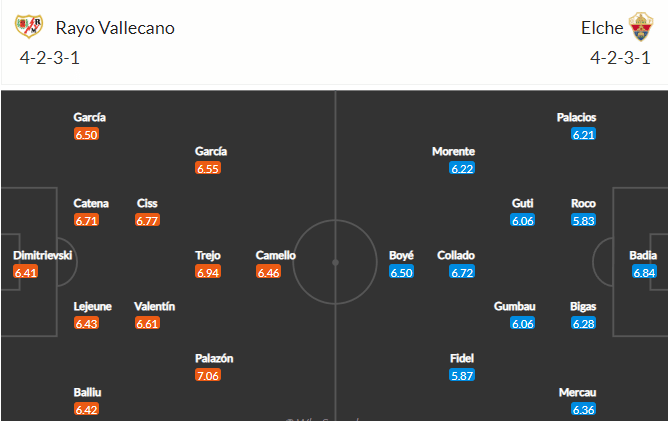Click Mercau's 6.36 rating badge
This screenshot has width=668, height=421.
[x=583, y=409]
